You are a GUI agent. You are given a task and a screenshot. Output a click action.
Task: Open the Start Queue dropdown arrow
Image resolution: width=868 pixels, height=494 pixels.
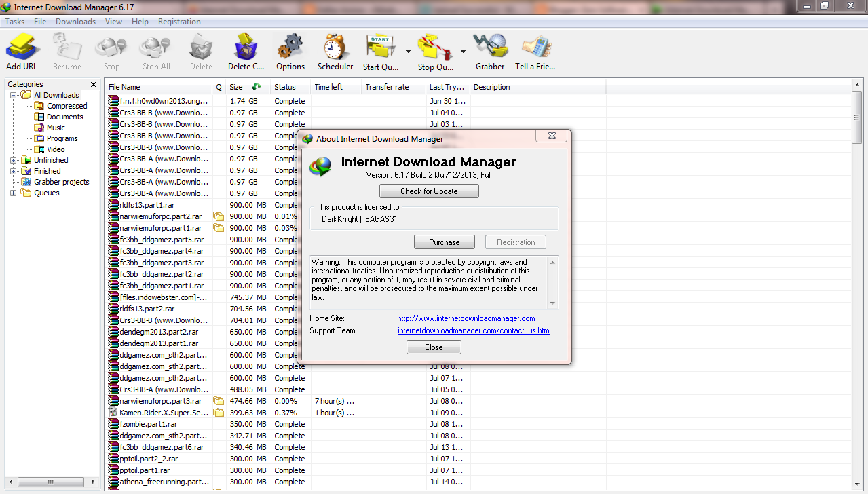click(x=408, y=51)
